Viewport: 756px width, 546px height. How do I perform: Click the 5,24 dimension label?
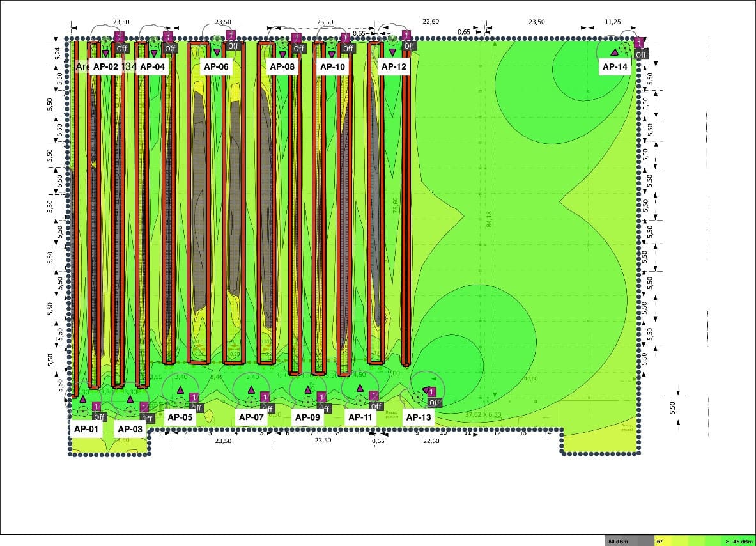tap(58, 53)
